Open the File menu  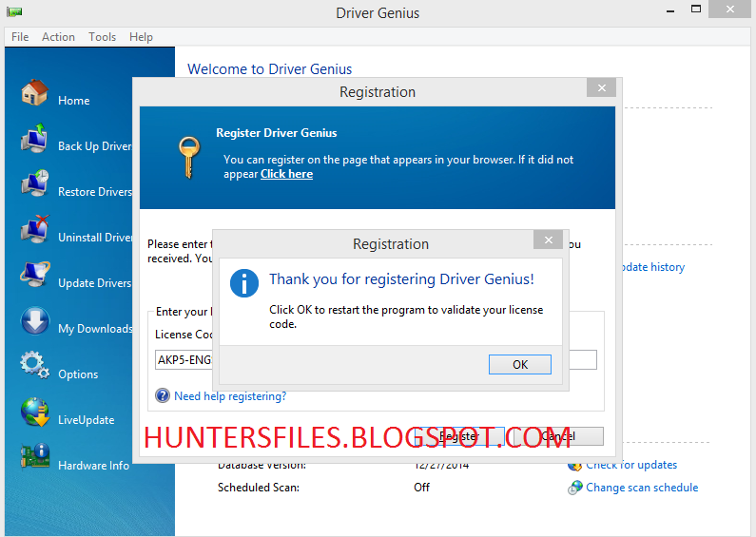point(20,37)
